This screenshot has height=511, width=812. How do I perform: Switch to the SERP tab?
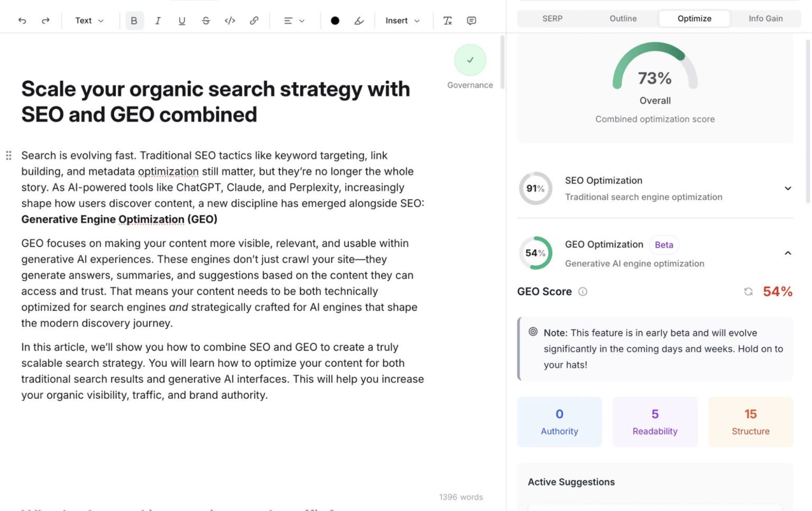pos(552,18)
